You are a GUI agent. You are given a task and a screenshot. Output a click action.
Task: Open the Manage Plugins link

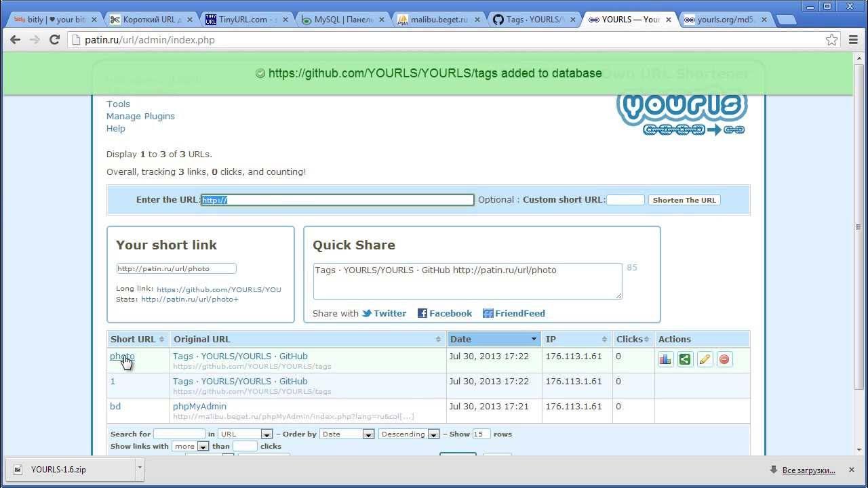[140, 116]
